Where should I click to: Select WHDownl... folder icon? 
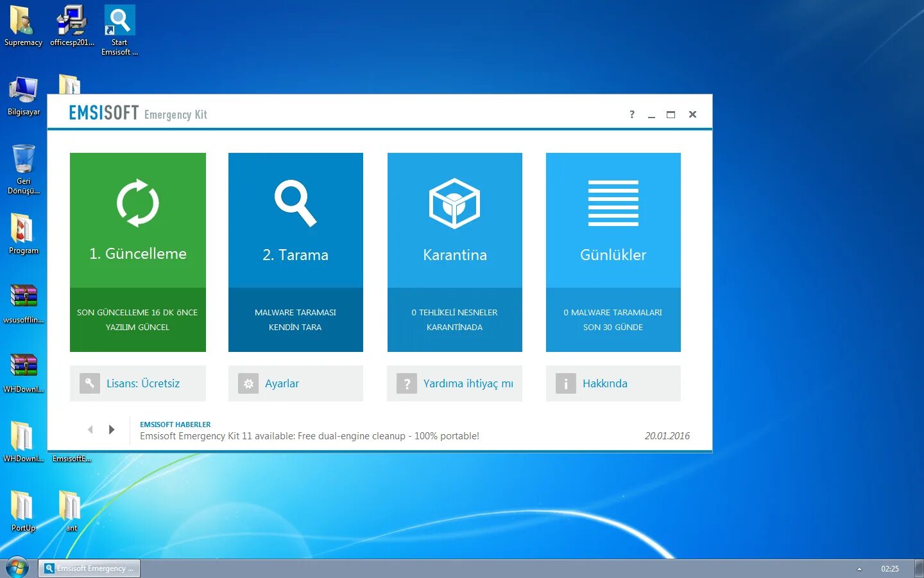click(24, 442)
